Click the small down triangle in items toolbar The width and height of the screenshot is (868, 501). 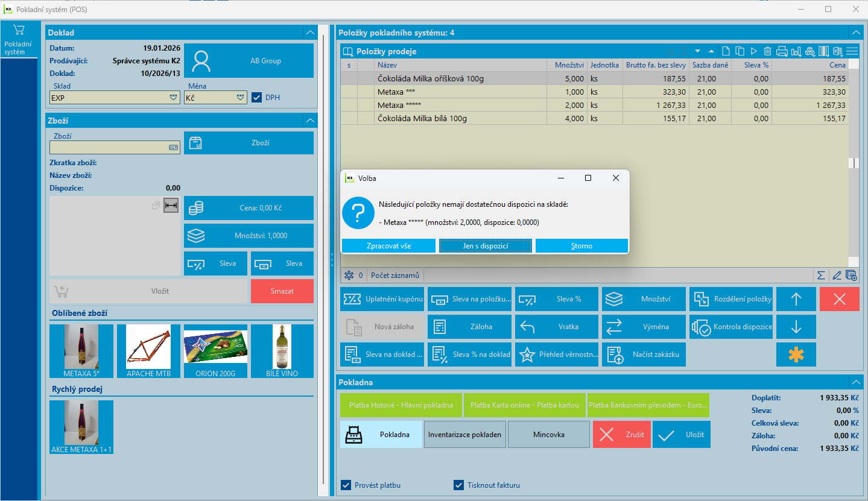click(x=698, y=51)
